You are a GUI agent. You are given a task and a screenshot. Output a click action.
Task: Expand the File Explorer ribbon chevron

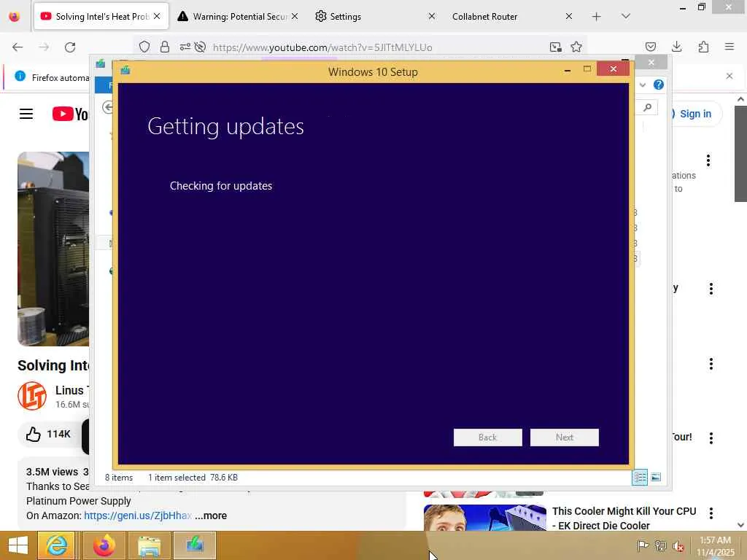point(642,85)
